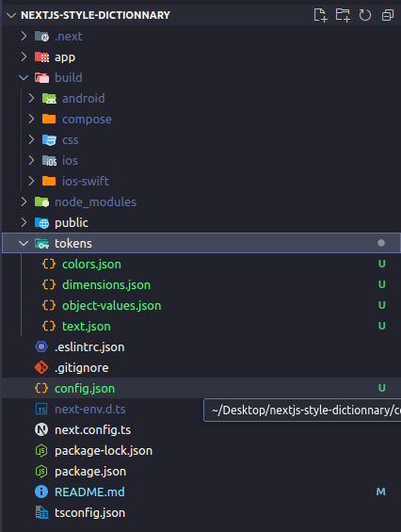Select the node_modules folder label
This screenshot has height=532, width=401.
click(x=95, y=202)
